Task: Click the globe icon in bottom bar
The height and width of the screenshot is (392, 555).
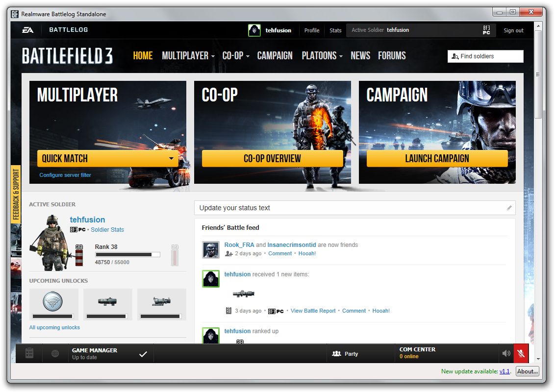Action: pyautogui.click(x=55, y=353)
